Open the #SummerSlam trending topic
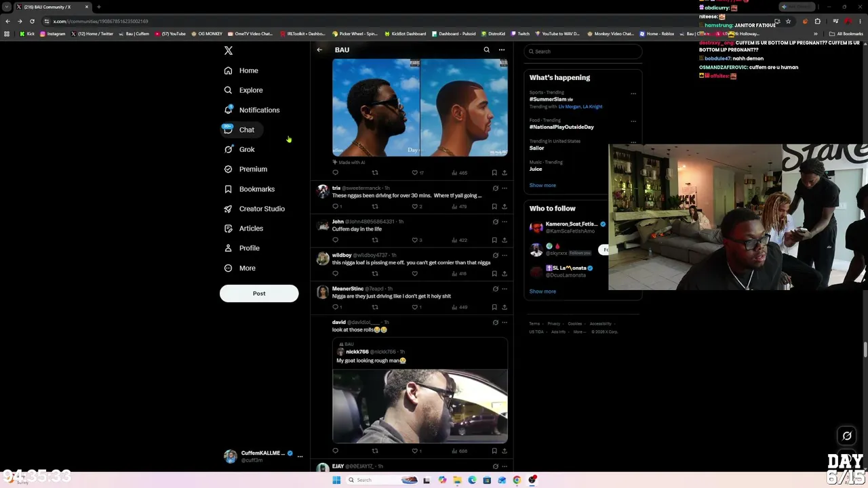 (x=551, y=99)
